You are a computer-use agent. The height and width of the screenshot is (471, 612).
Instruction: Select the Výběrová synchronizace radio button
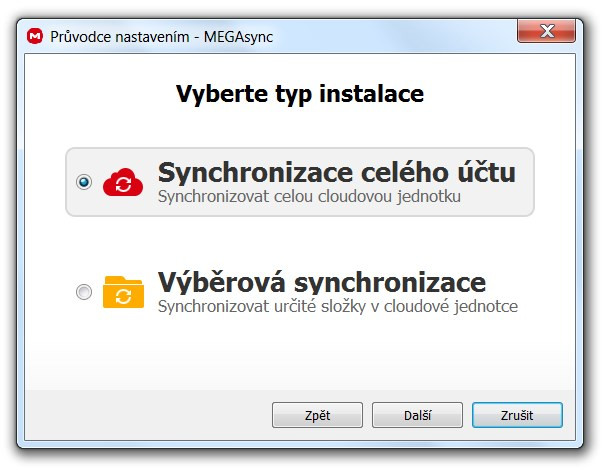pos(84,292)
